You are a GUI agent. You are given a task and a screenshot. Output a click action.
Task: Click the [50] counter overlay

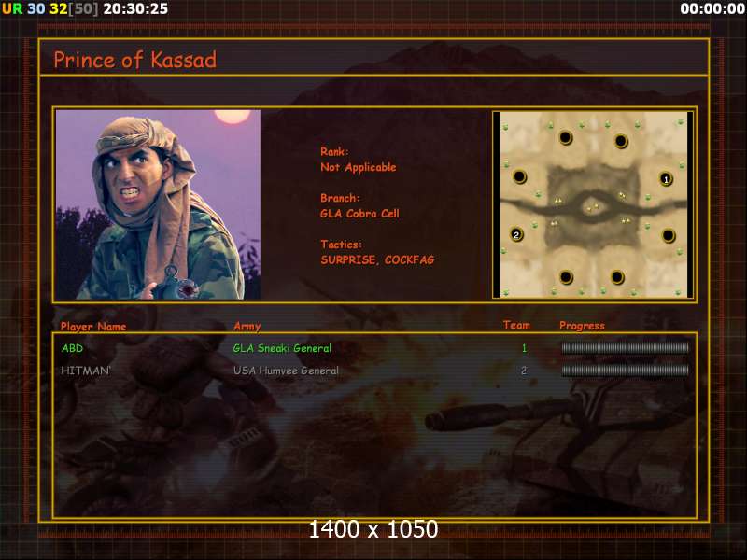click(83, 8)
